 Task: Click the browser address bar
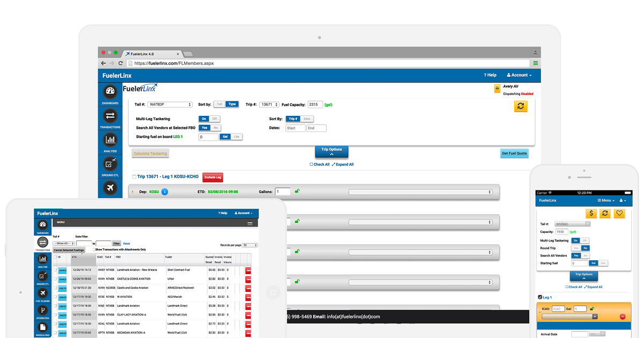tap(328, 63)
